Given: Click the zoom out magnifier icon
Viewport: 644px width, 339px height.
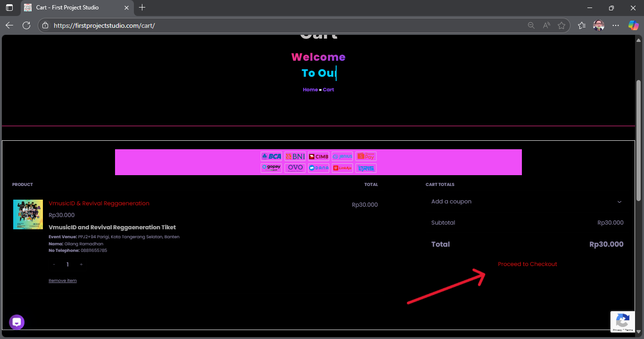Looking at the screenshot, I should (x=531, y=25).
